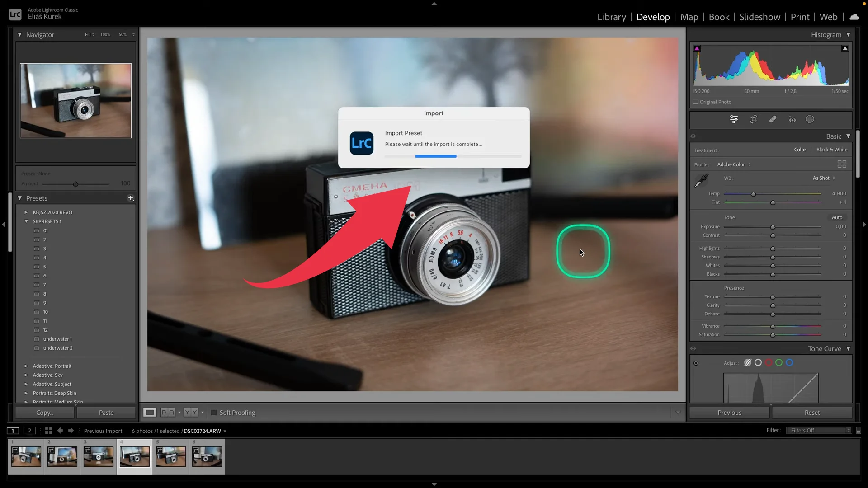This screenshot has height=488, width=868.
Task: Expand the Adaptive: Portrait preset group
Action: 26,366
